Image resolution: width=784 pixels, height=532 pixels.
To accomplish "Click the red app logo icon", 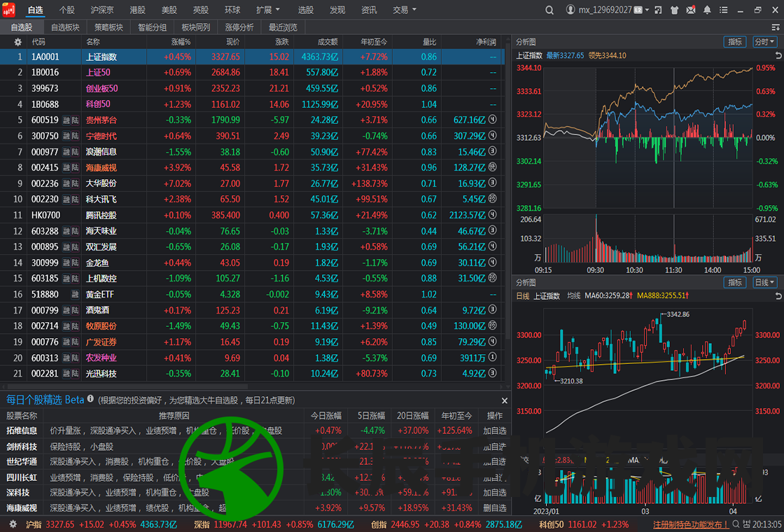I will 8,10.
